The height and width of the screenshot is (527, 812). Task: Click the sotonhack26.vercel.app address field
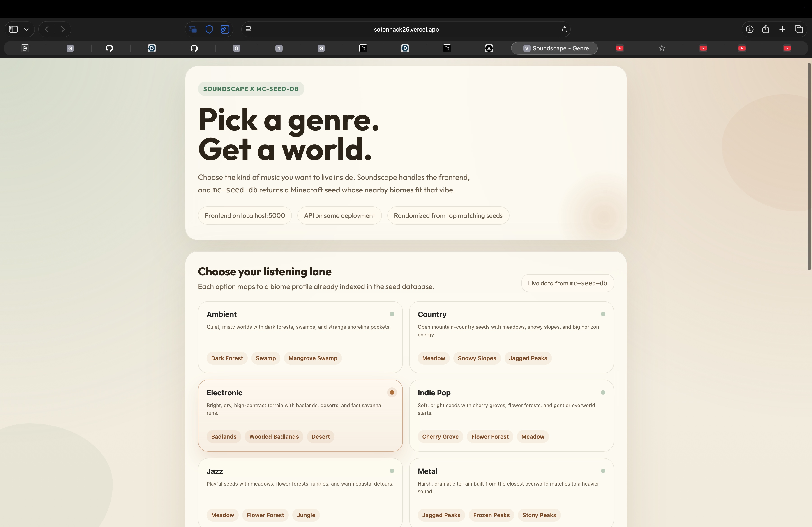pyautogui.click(x=406, y=30)
